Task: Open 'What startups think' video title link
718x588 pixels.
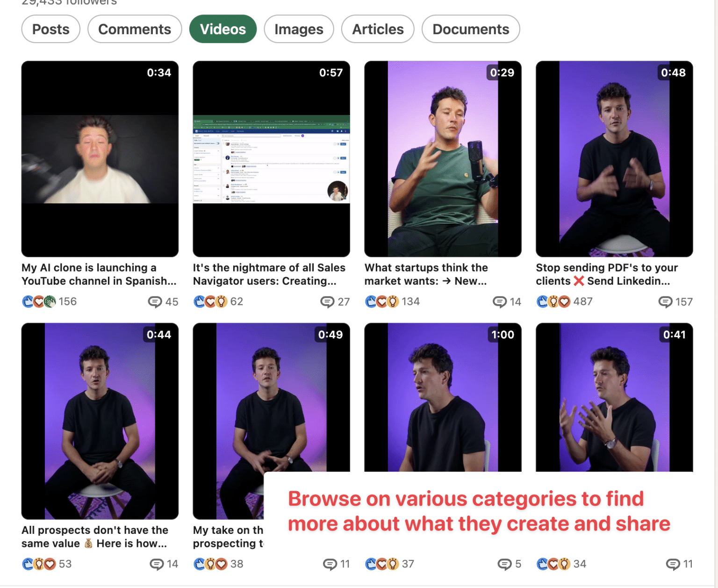Action: (x=426, y=274)
